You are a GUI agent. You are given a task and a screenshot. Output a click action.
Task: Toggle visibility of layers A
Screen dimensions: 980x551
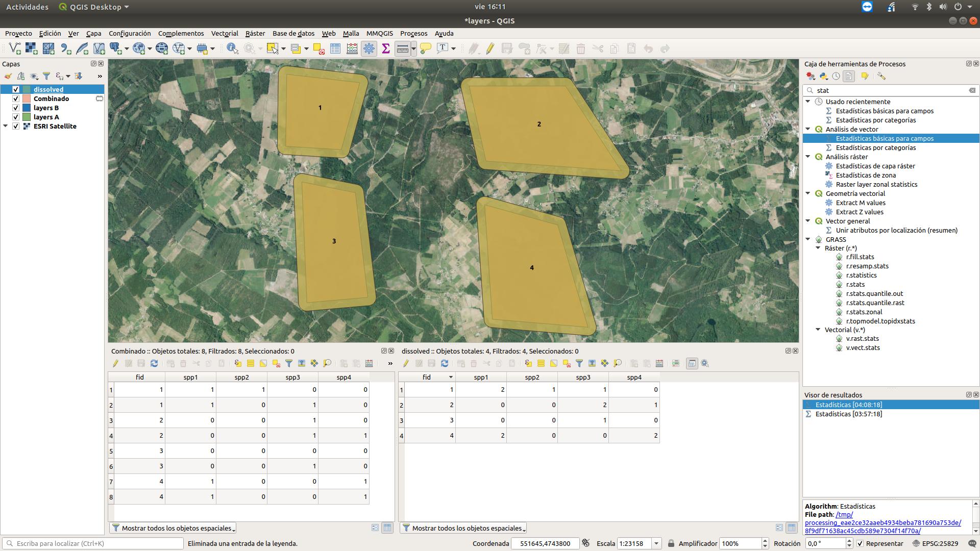(16, 117)
